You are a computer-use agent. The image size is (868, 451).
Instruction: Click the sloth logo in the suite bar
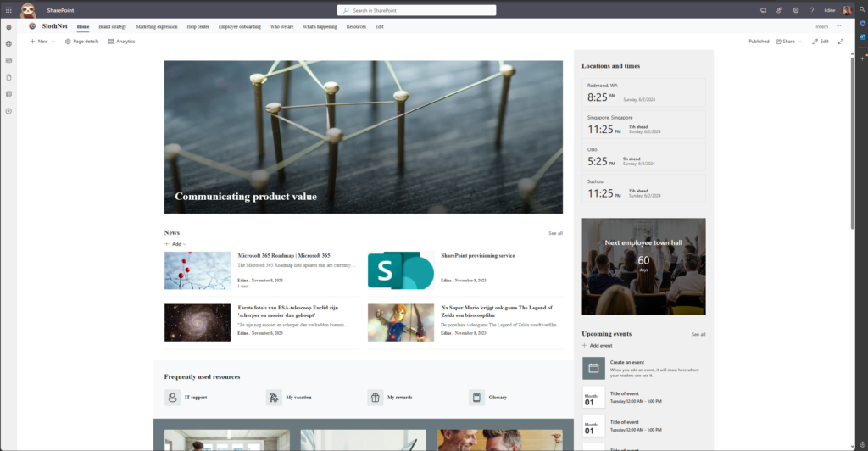[28, 10]
